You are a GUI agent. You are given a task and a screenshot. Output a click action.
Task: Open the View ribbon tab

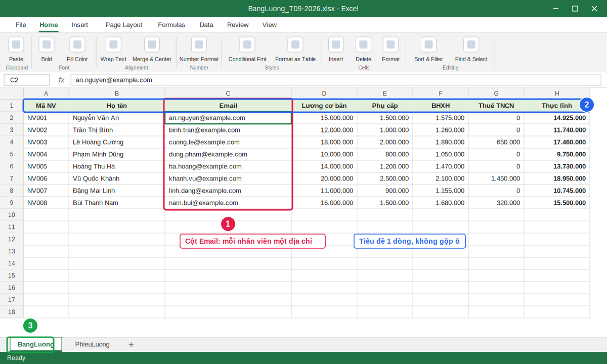270,25
